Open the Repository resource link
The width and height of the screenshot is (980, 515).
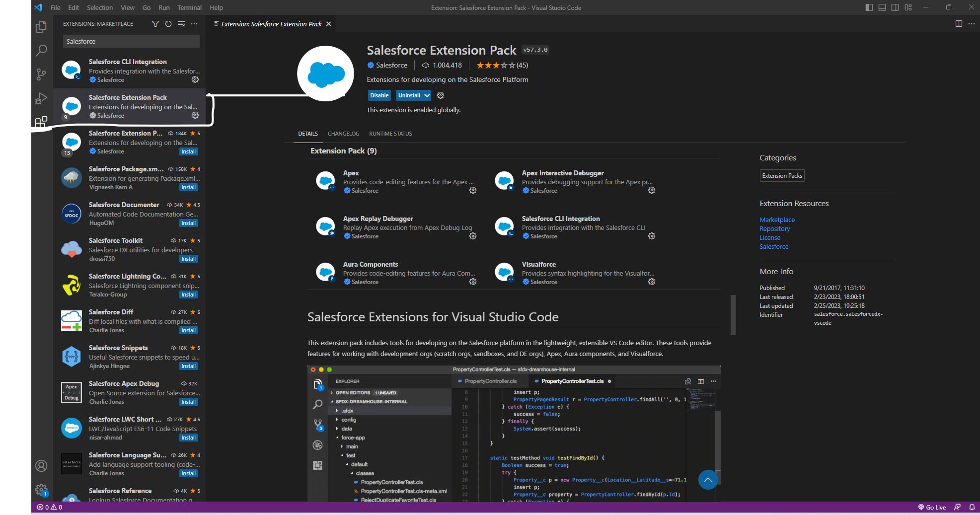click(774, 228)
